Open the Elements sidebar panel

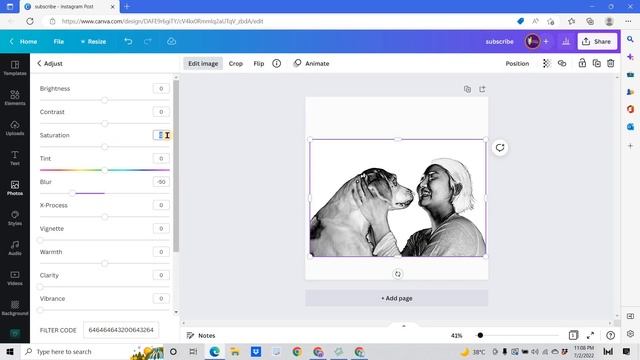pos(15,98)
